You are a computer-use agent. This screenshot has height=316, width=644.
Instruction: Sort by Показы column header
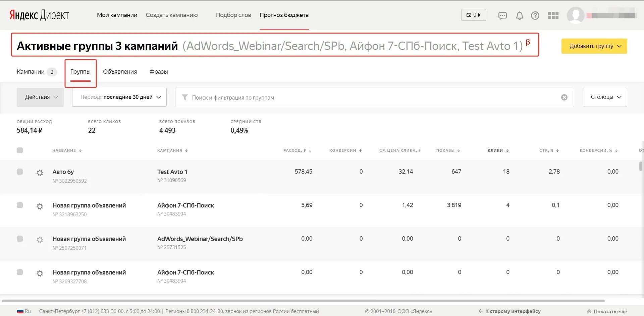coord(448,151)
